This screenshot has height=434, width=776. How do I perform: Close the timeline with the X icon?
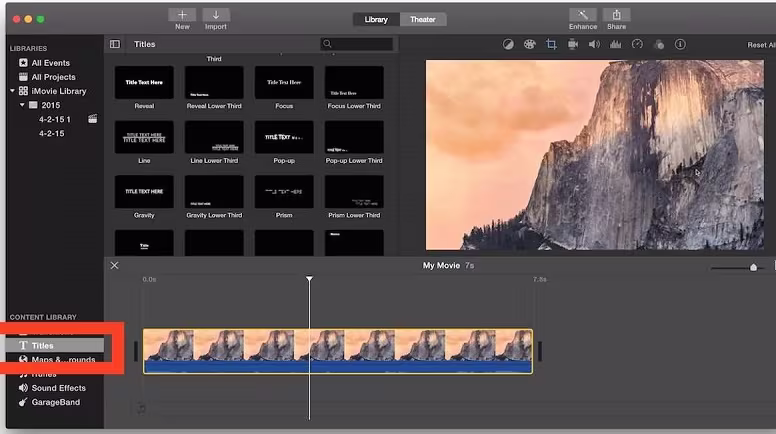pos(114,265)
